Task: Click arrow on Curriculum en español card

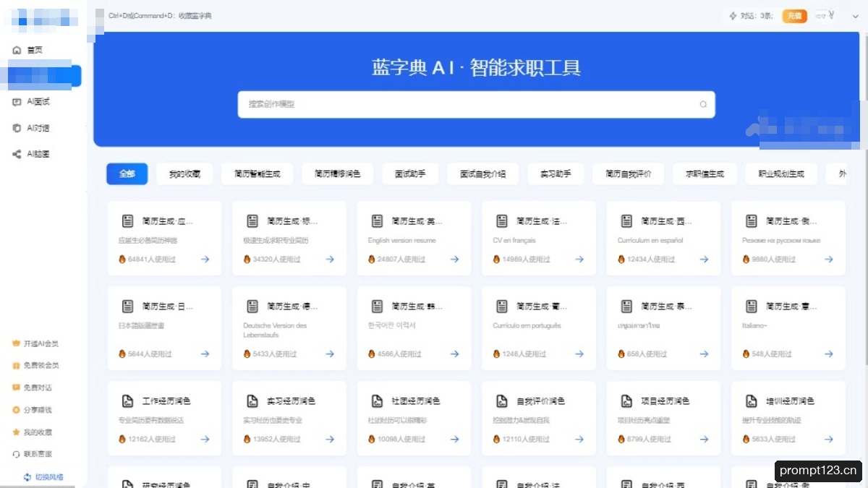Action: pos(705,259)
